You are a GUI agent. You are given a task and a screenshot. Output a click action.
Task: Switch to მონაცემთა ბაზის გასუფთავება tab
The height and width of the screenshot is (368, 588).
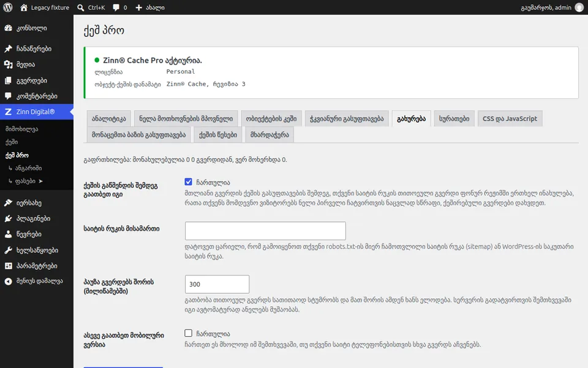point(139,135)
